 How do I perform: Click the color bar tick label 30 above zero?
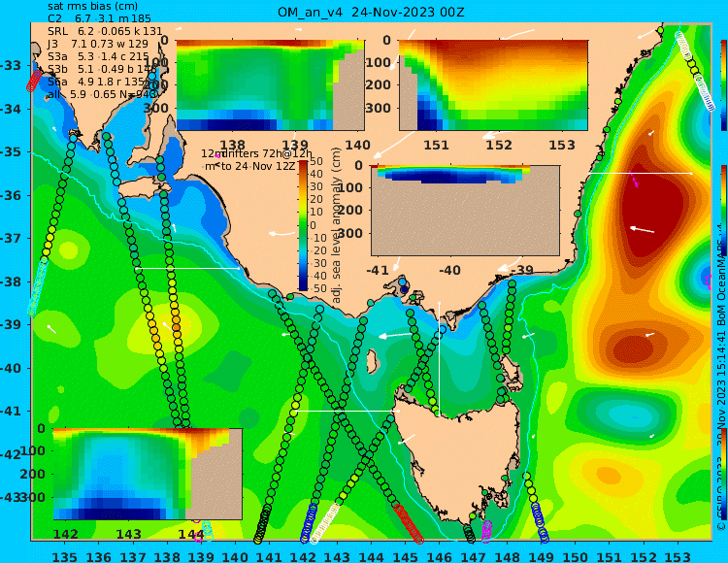point(316,186)
